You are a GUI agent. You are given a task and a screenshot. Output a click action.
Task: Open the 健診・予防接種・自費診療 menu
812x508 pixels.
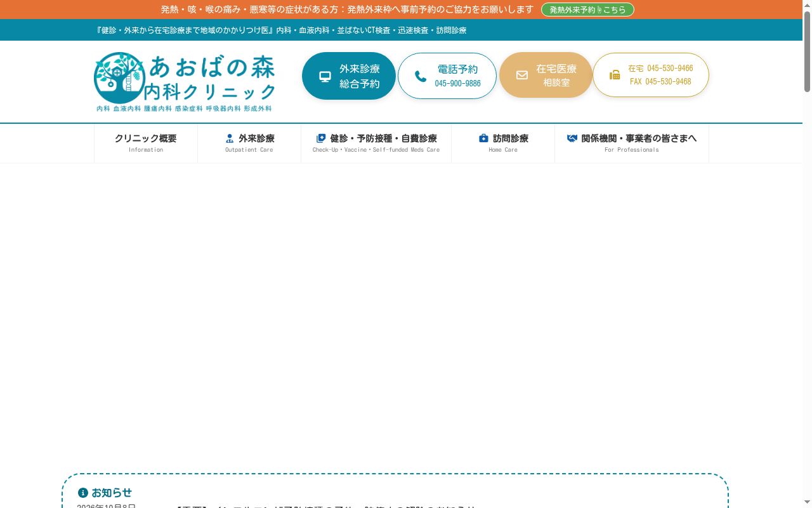pyautogui.click(x=376, y=143)
